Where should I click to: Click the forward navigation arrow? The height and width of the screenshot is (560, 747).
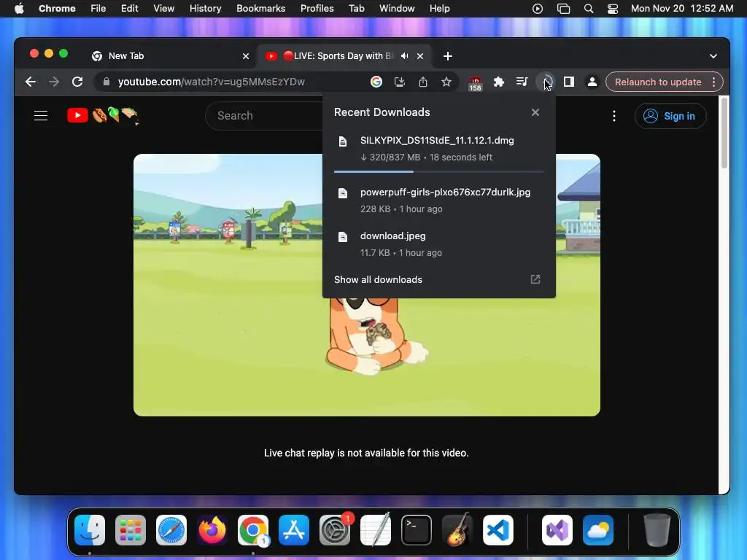54,82
